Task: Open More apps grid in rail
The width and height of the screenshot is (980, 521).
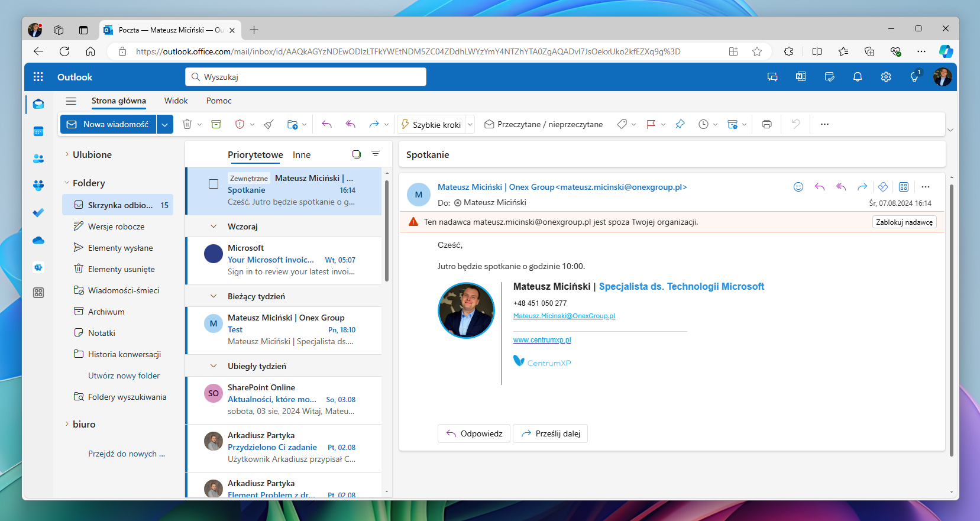Action: point(38,293)
